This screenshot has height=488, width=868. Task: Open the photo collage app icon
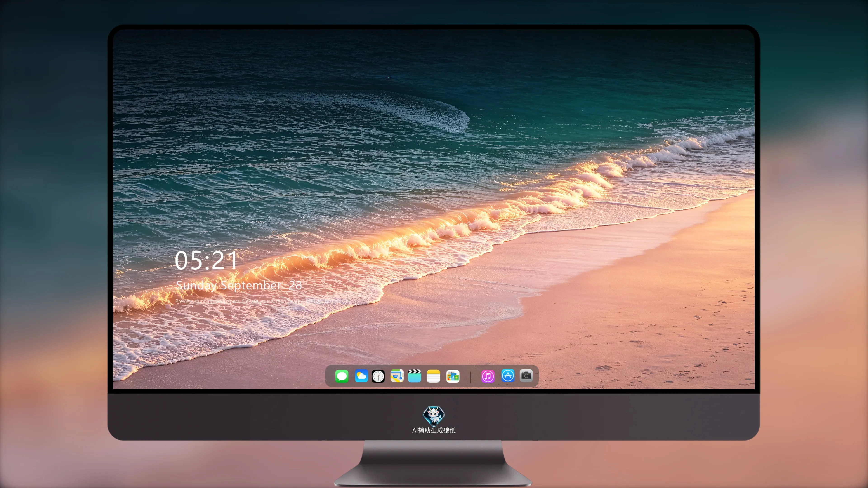[x=453, y=376]
